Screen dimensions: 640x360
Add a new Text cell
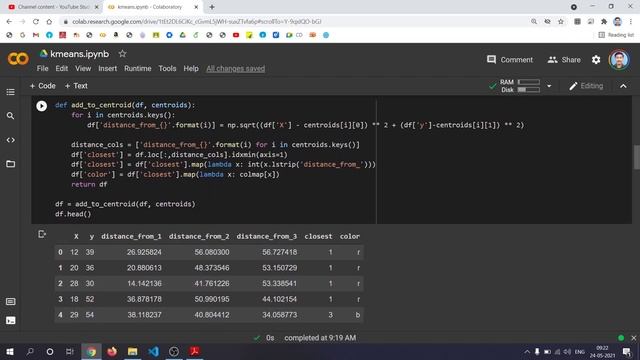click(76, 86)
